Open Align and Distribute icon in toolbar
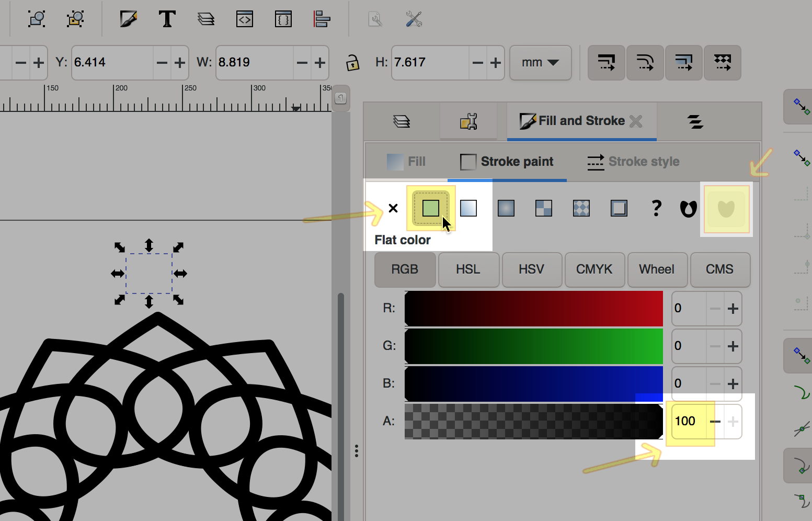Screen dimensions: 812x521 click(x=322, y=19)
